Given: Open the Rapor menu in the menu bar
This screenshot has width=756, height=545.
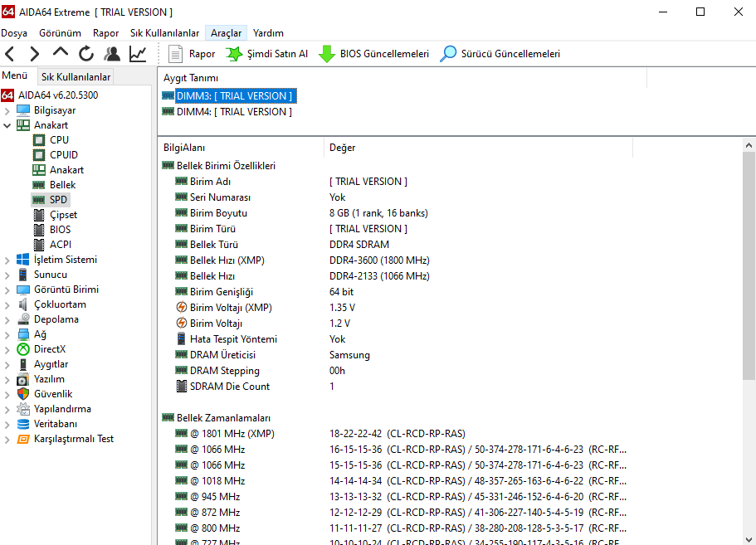Looking at the screenshot, I should coord(105,33).
